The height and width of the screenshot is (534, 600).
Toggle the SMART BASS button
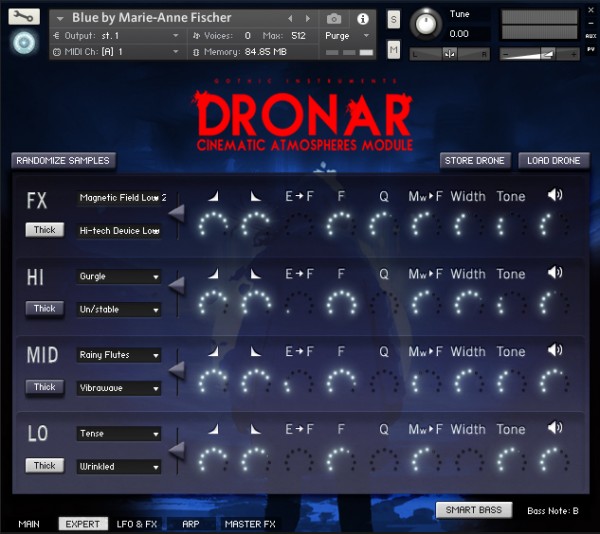point(474,510)
